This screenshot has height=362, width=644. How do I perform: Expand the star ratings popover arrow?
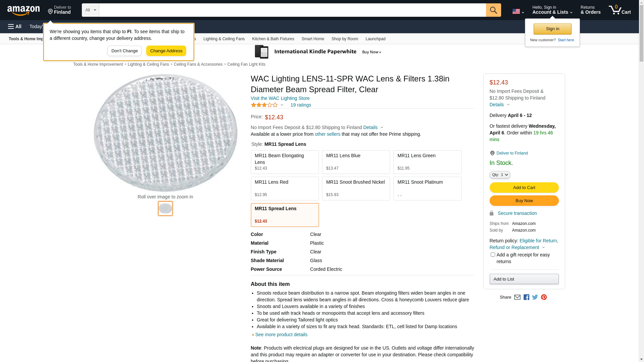point(282,105)
